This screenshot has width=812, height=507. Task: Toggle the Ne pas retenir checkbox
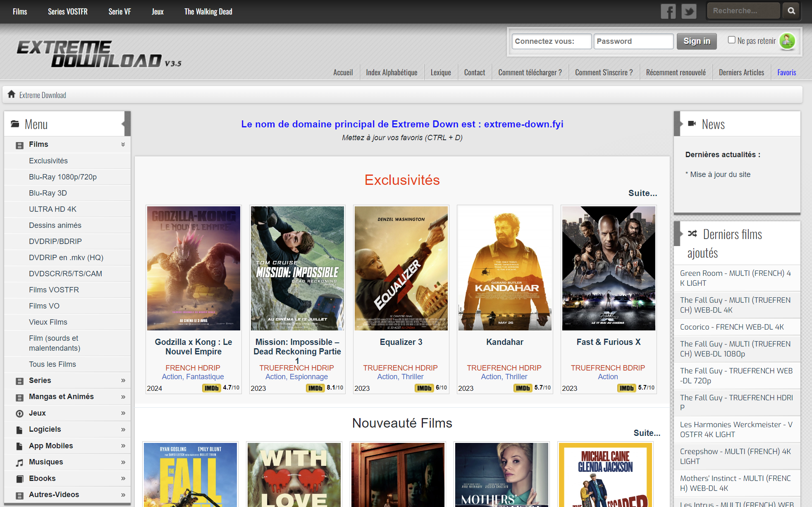click(x=731, y=40)
